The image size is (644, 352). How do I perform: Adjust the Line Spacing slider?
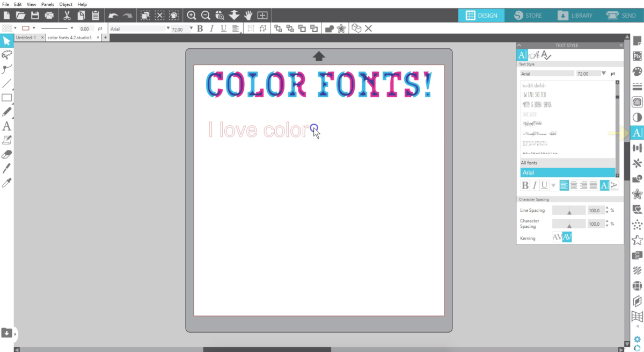pos(569,210)
